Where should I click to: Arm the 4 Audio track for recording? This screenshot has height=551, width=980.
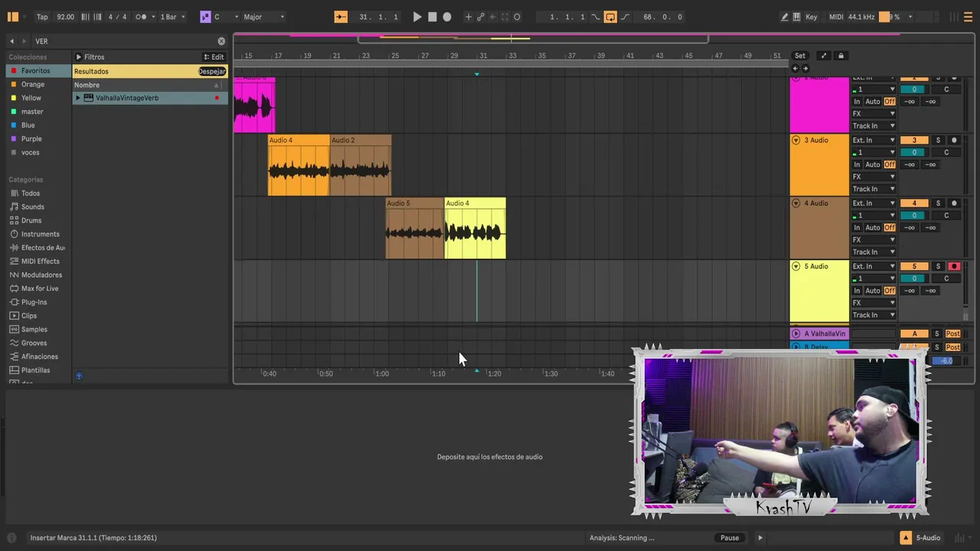pyautogui.click(x=954, y=204)
